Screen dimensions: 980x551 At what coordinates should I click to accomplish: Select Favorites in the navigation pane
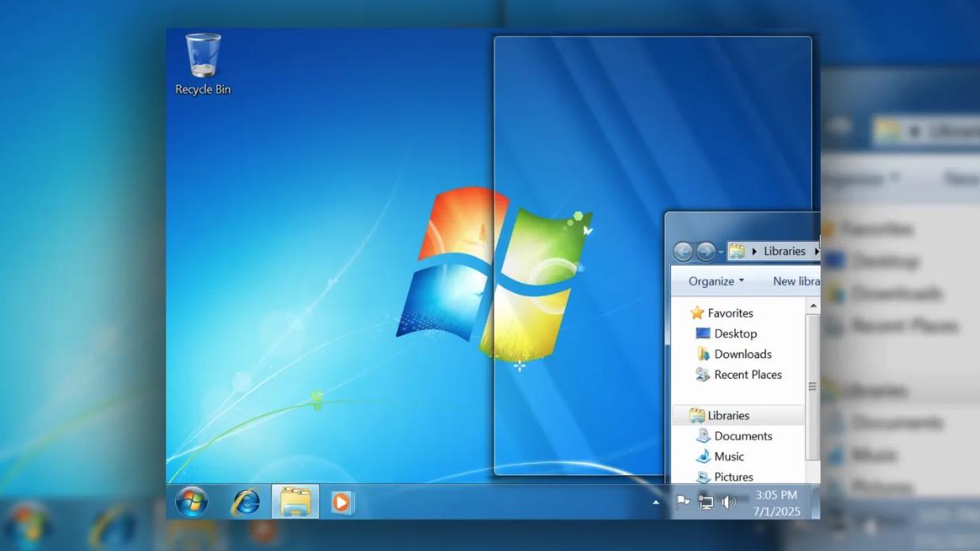(730, 313)
